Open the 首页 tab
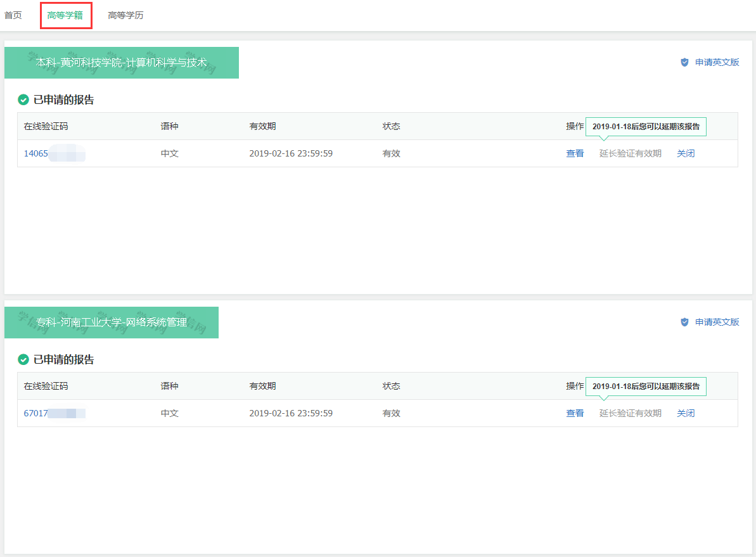756x557 pixels. tap(13, 15)
